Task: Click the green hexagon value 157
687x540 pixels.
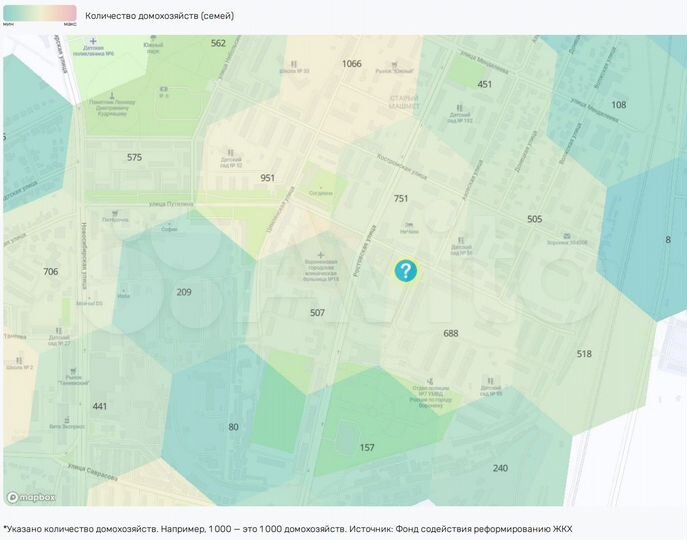Action: coord(367,448)
